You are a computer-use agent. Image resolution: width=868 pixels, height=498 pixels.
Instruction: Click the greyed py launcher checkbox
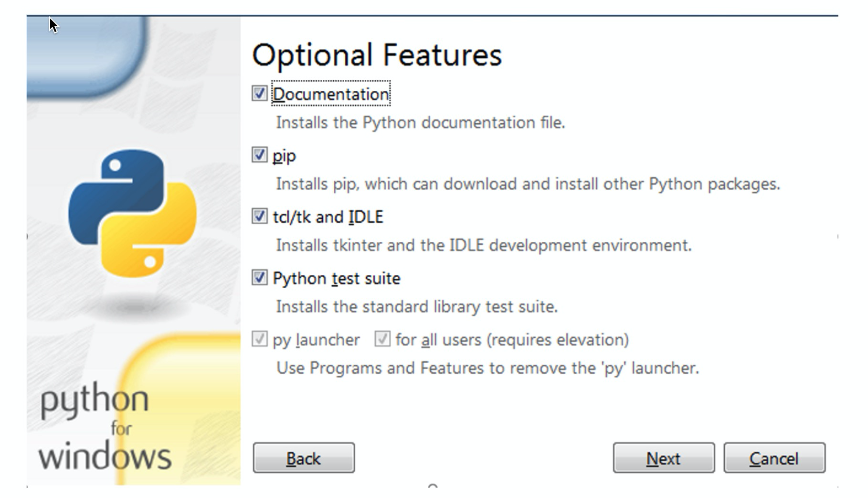259,339
